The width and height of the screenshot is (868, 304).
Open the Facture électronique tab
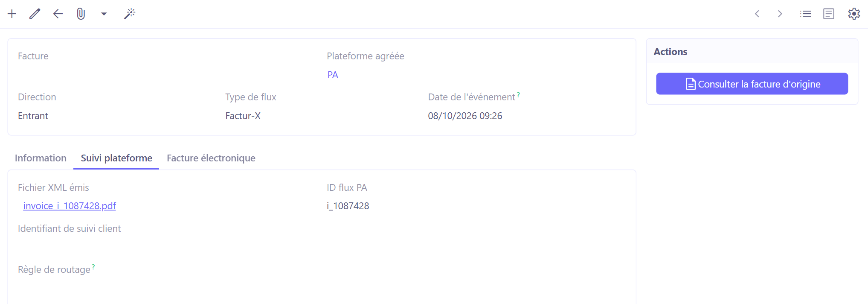coord(211,158)
